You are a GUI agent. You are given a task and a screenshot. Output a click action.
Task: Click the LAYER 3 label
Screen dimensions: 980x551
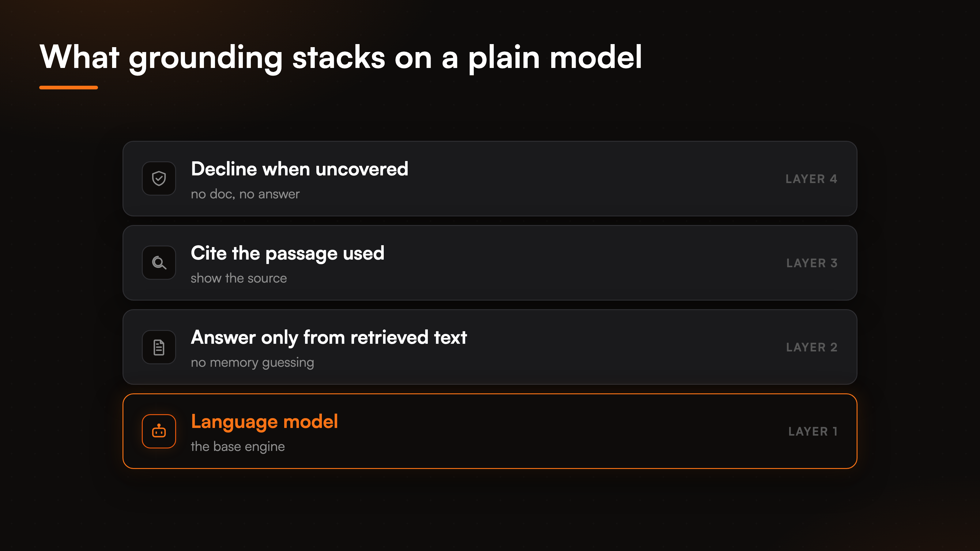tap(812, 263)
